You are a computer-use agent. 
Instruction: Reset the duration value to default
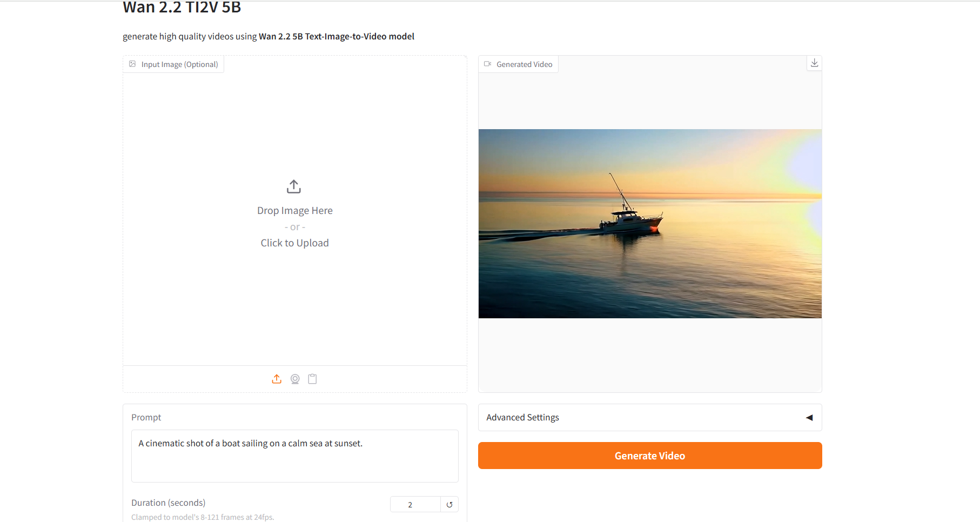click(x=449, y=505)
